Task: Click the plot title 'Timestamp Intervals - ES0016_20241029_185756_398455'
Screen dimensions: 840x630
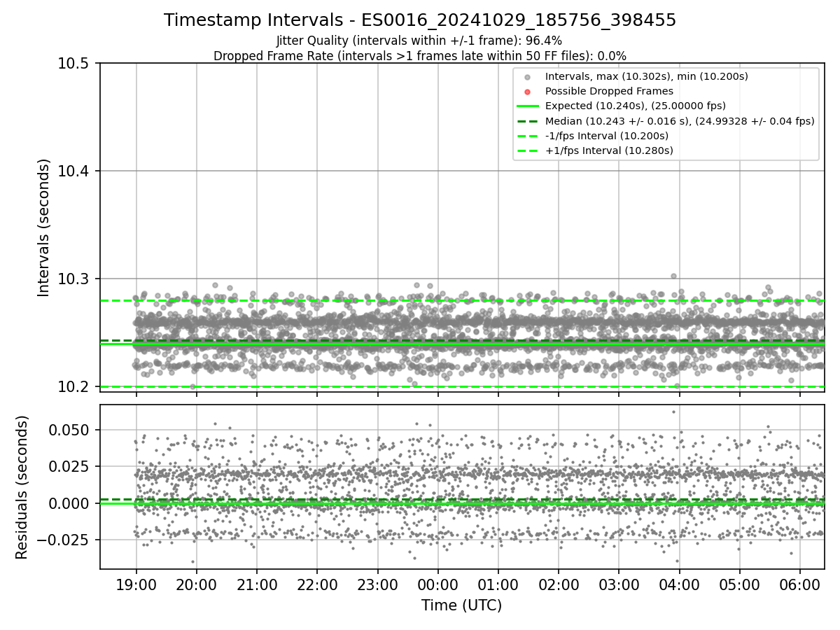Action: pos(420,20)
